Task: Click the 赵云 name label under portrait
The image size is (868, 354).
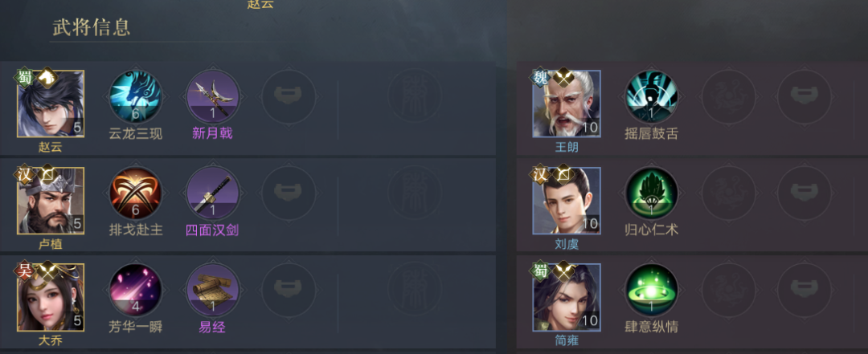Action: (51, 147)
